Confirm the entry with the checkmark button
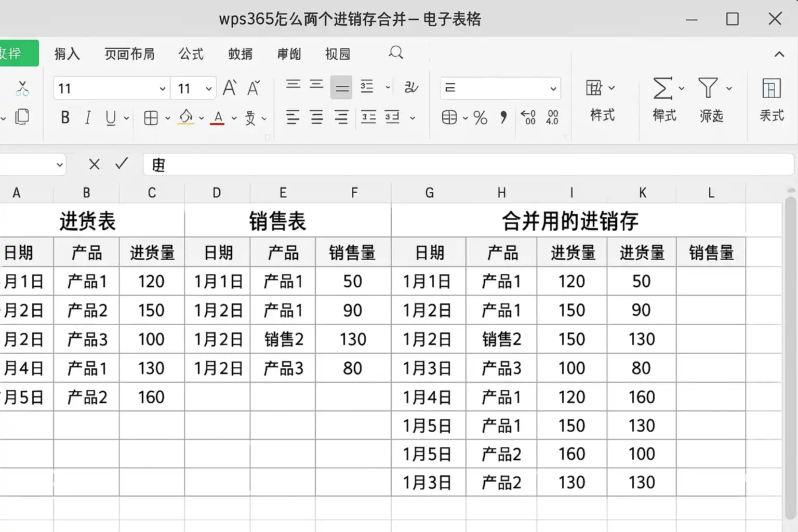Viewport: 798px width, 532px height. click(122, 164)
